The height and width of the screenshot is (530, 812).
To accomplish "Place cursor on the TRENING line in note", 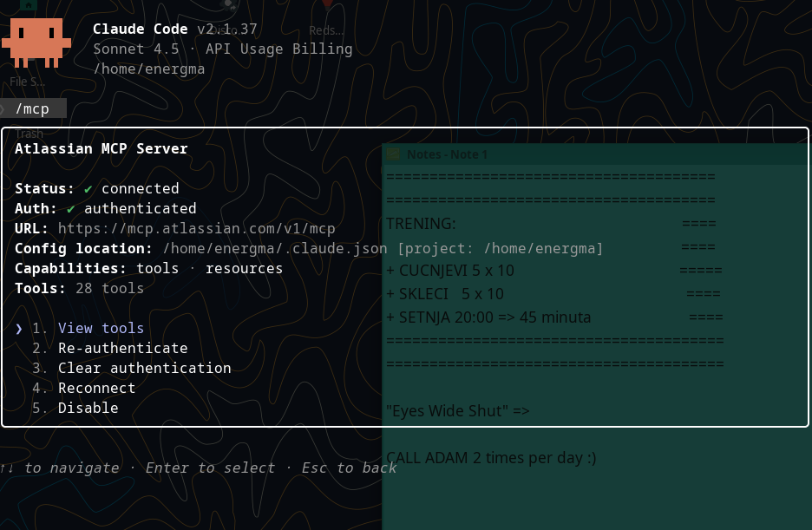I will pyautogui.click(x=422, y=224).
